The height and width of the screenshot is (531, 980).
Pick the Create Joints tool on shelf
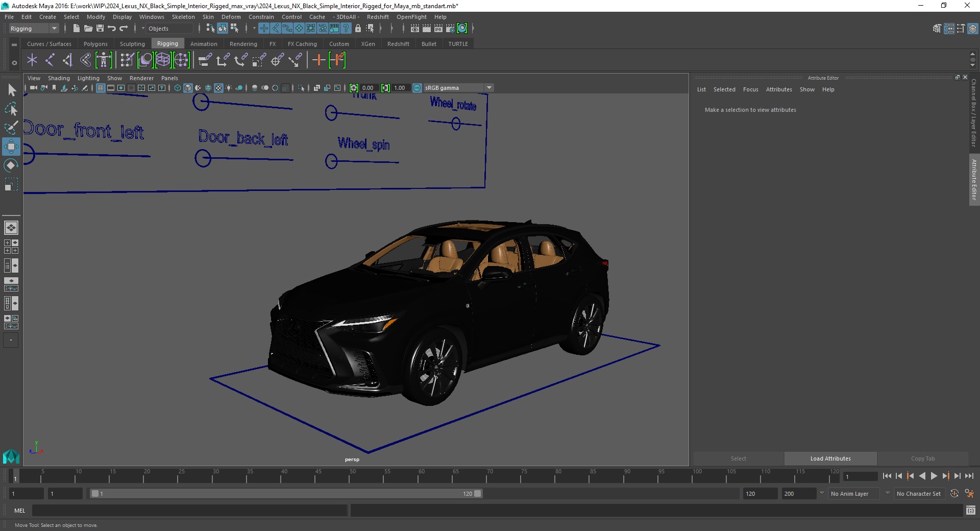(x=50, y=60)
